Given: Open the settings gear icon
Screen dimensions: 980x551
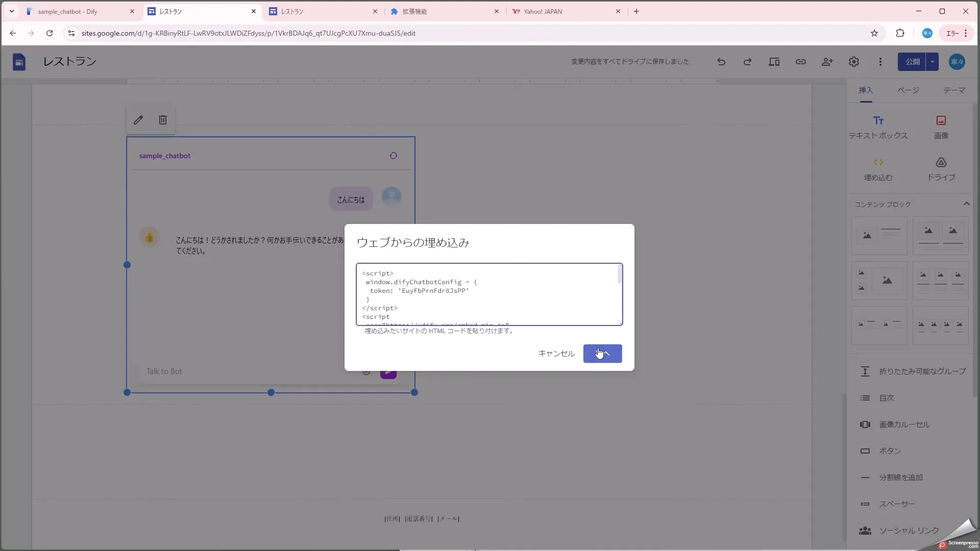Looking at the screenshot, I should pos(854,62).
